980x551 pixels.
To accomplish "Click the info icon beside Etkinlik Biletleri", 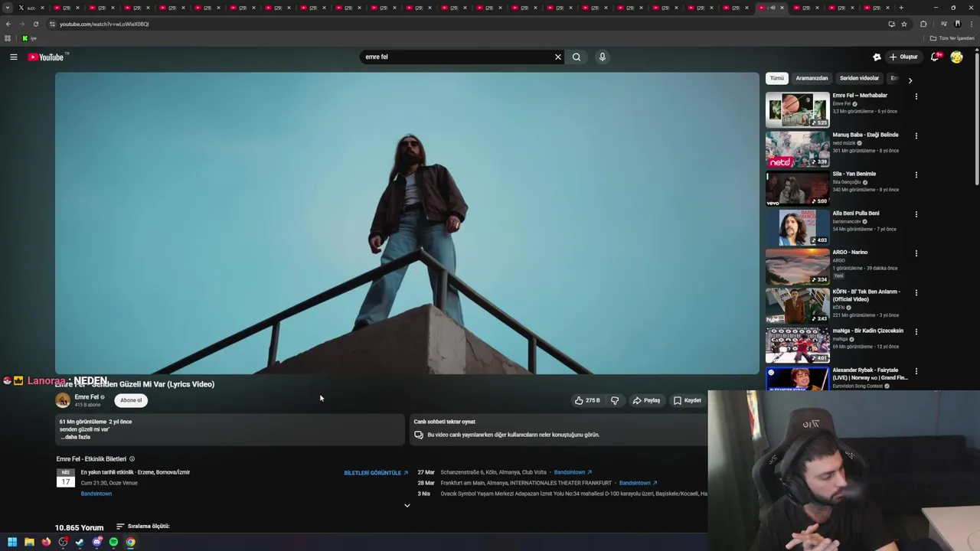I will [132, 459].
